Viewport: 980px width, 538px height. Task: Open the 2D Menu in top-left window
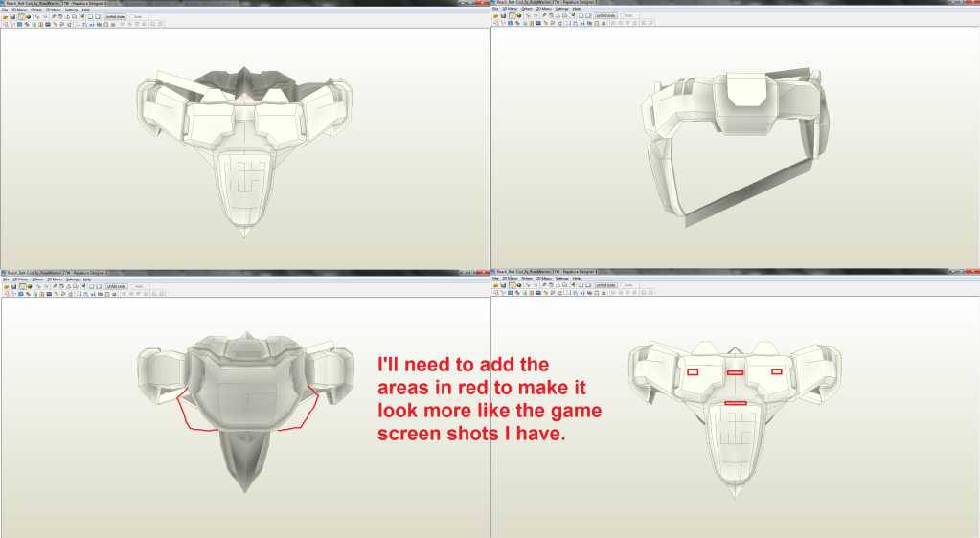coord(53,10)
